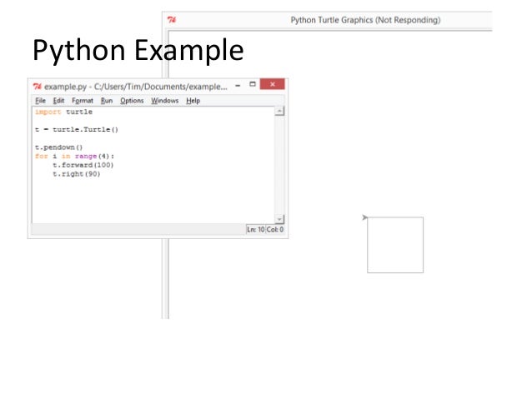Click the 't.forward(100)' code line
The image size is (532, 399).
(83, 165)
